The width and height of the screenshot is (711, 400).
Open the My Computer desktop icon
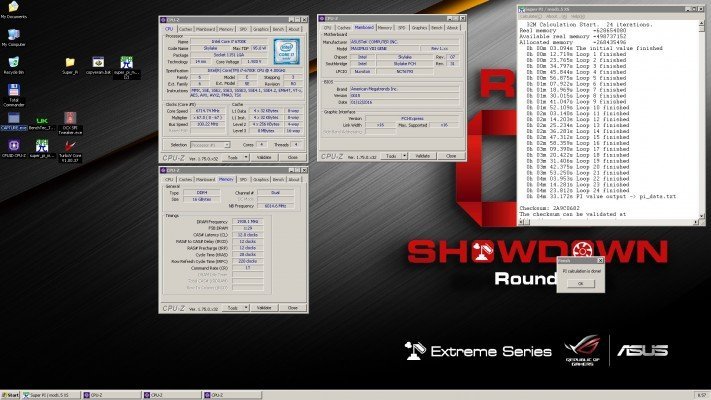click(14, 38)
